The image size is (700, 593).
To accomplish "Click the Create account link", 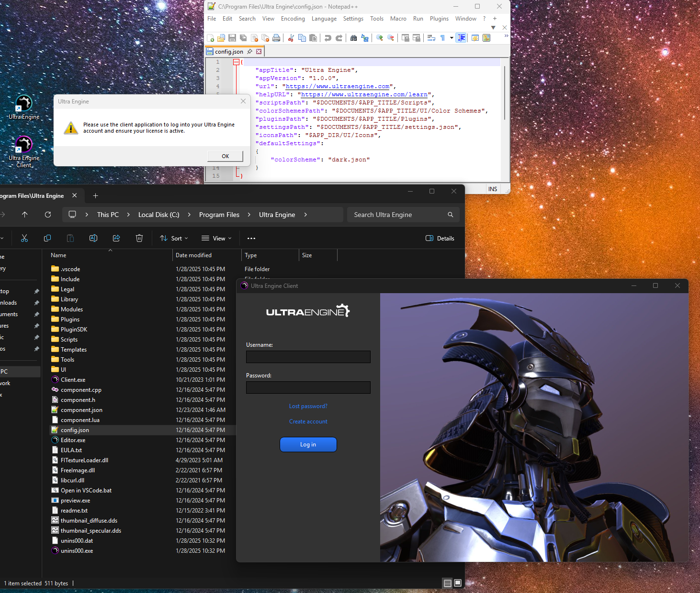I will coord(308,422).
